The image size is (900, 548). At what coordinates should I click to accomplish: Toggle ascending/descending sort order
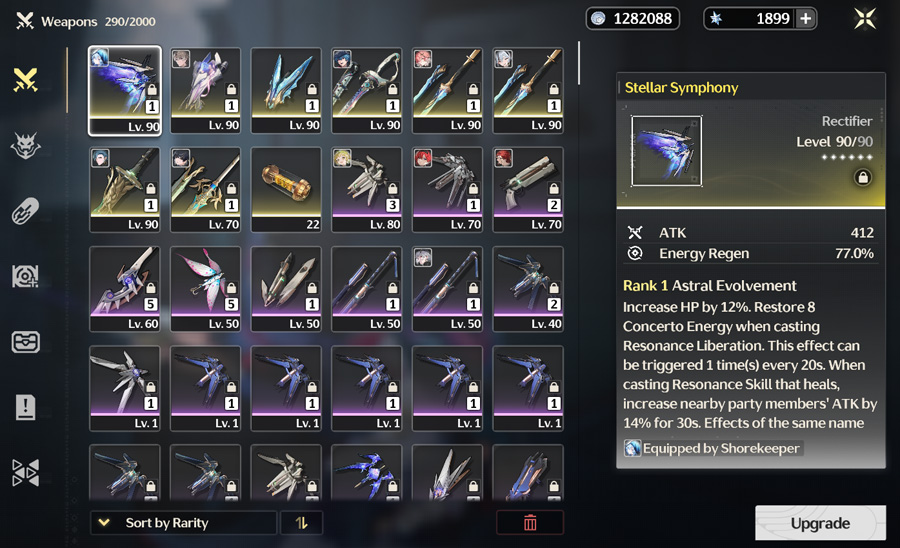click(301, 523)
